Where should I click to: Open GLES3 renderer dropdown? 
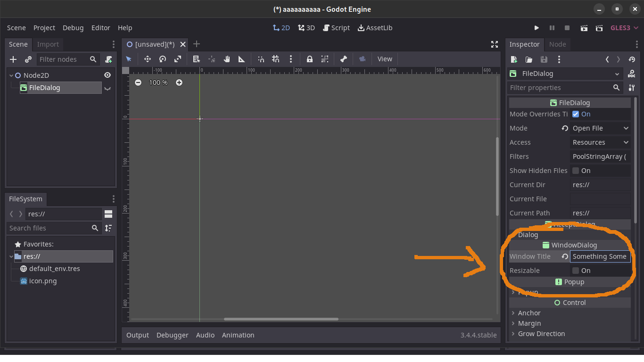(x=624, y=28)
